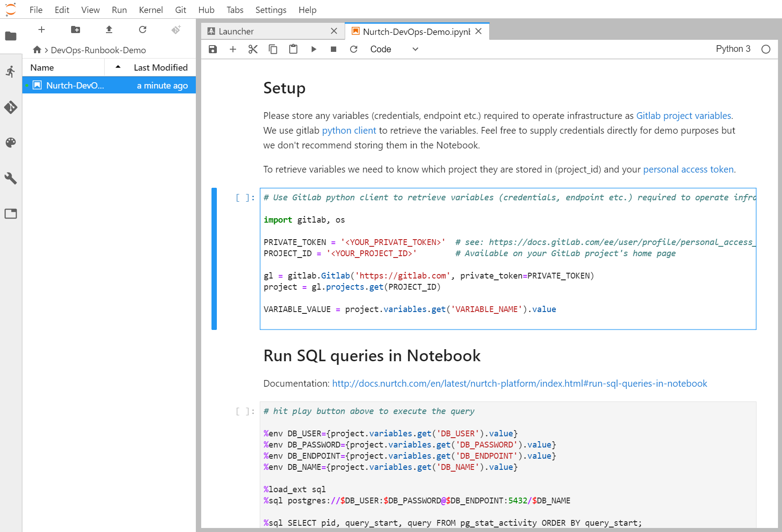The height and width of the screenshot is (532, 782).
Task: Click the DevOps-Runbook-Demo breadcrumb folder
Action: (x=98, y=50)
